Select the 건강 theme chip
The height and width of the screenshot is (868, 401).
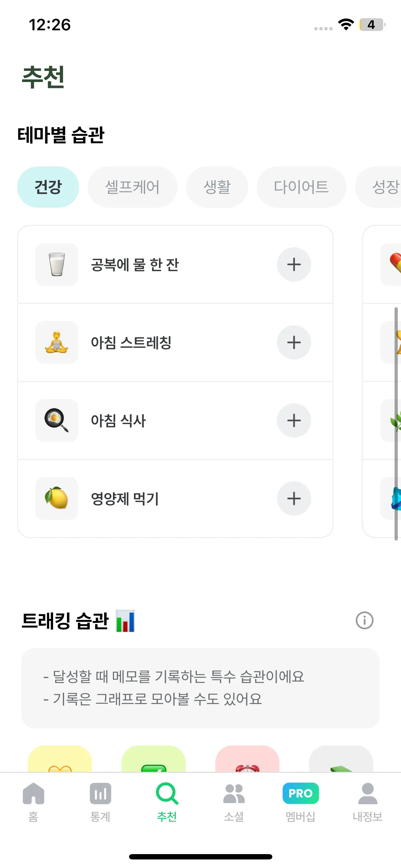pos(48,187)
